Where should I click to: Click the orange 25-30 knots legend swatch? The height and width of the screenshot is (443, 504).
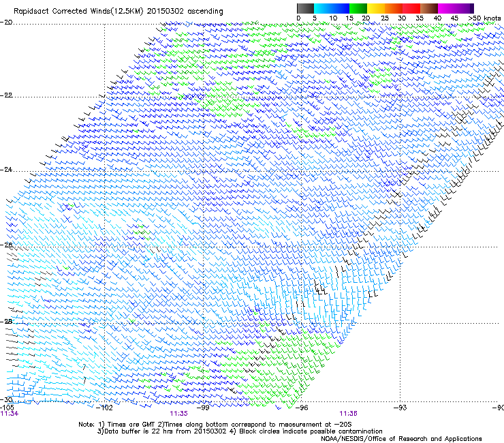coord(394,8)
